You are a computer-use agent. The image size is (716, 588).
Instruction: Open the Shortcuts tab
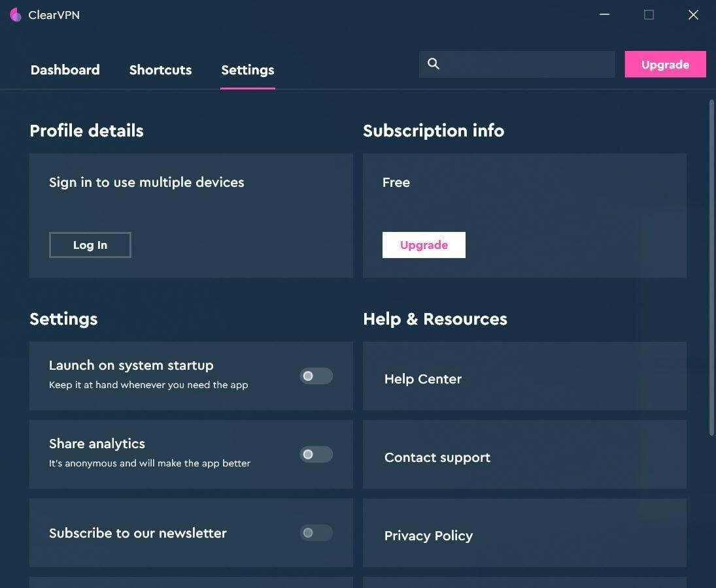[160, 70]
